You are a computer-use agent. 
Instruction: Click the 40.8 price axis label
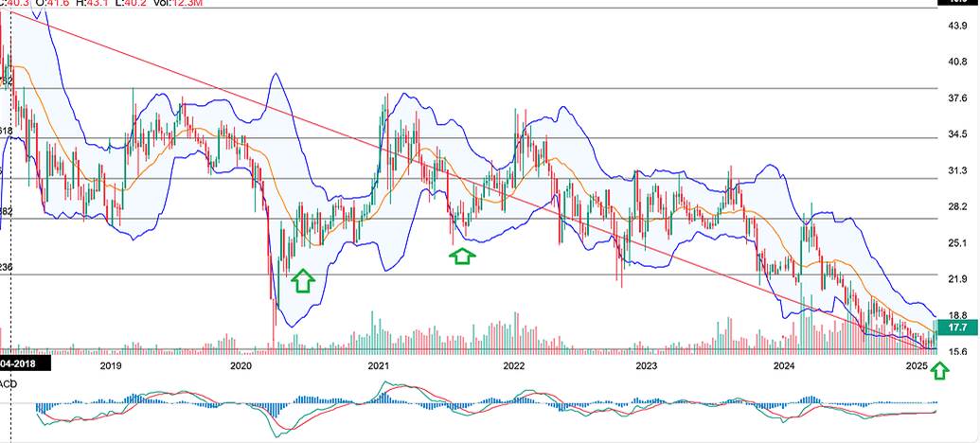pyautogui.click(x=958, y=62)
